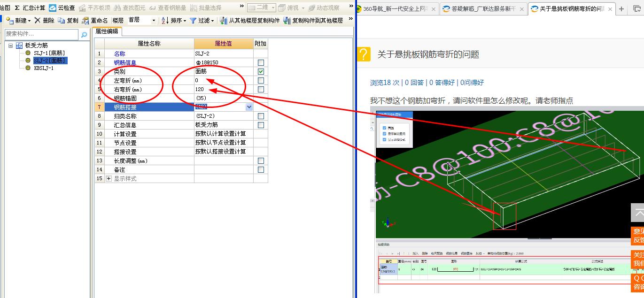Toggle 附加 checkbox for 归类名称 row
The height and width of the screenshot is (298, 644).
tap(261, 116)
